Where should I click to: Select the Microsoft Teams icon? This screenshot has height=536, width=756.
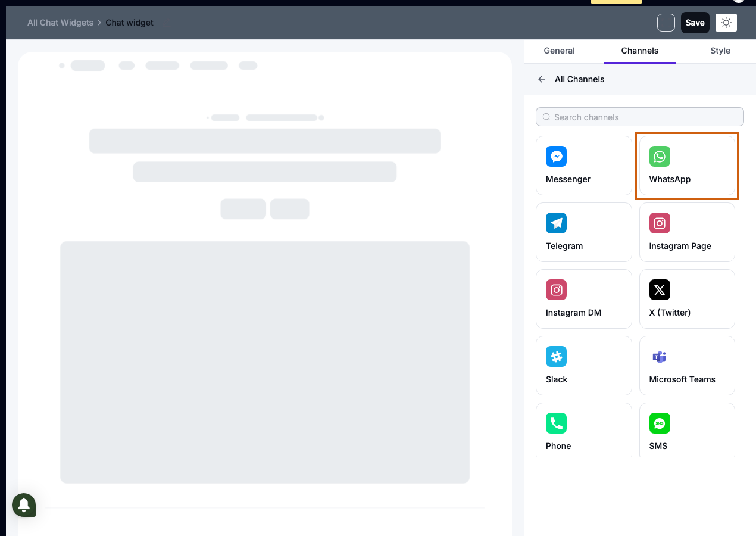[660, 357]
